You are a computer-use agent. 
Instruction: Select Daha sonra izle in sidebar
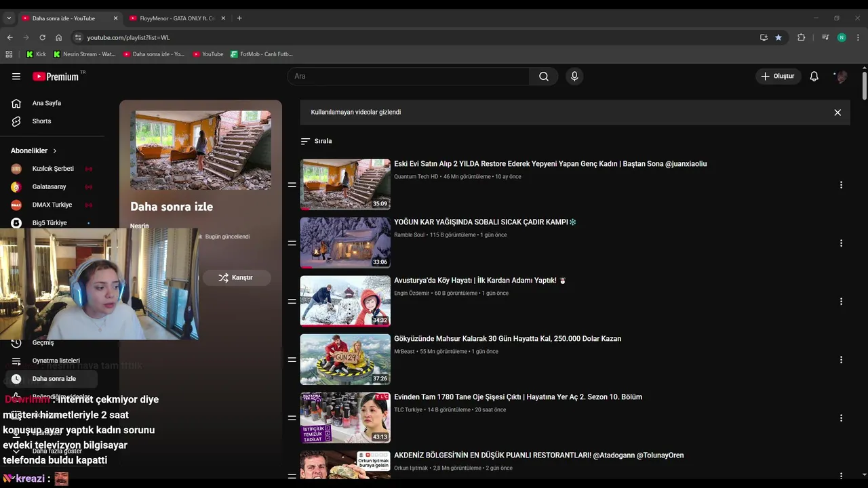click(x=52, y=379)
